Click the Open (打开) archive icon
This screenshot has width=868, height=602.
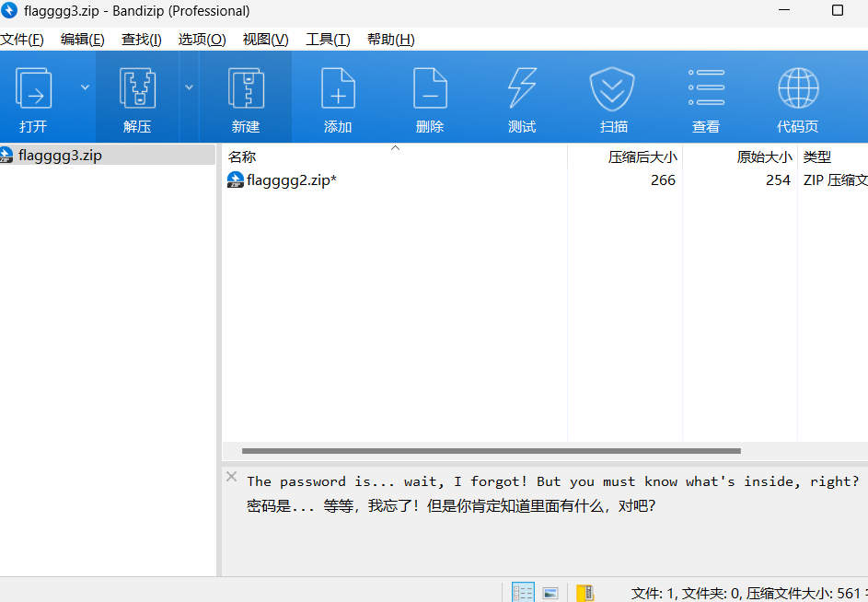[x=34, y=89]
